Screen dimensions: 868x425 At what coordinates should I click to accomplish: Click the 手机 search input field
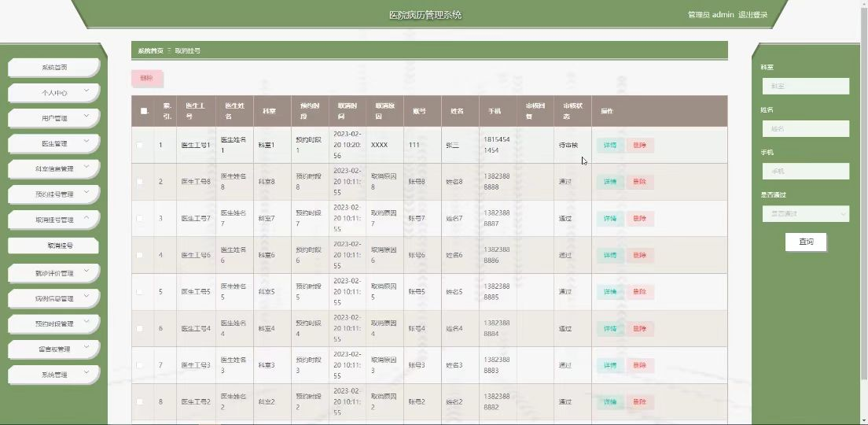[x=805, y=172]
